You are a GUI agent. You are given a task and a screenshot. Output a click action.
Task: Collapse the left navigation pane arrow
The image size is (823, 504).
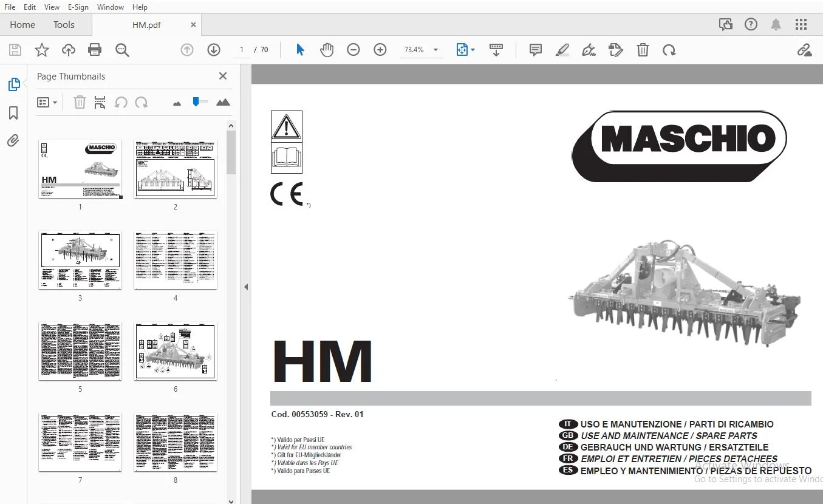pyautogui.click(x=246, y=287)
